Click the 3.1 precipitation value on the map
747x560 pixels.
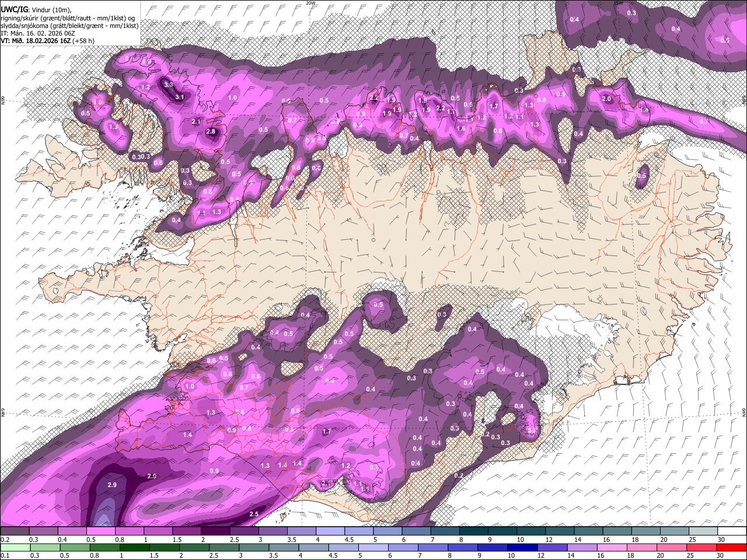coord(180,97)
